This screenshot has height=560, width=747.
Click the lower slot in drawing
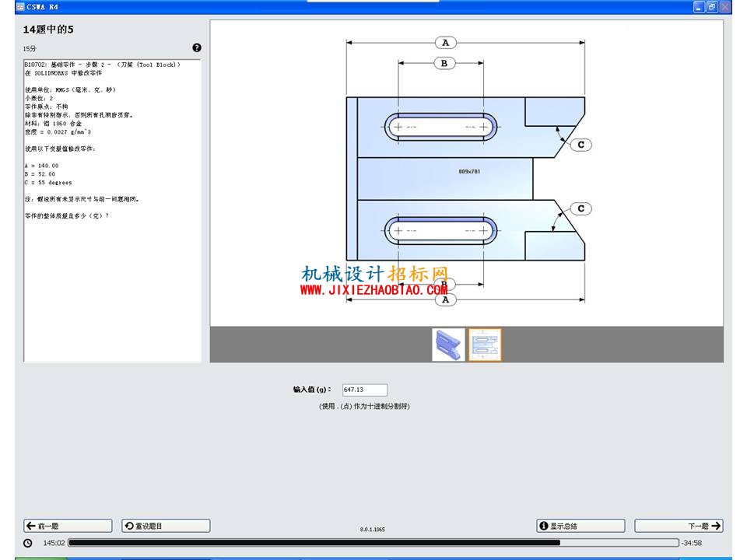(x=440, y=230)
